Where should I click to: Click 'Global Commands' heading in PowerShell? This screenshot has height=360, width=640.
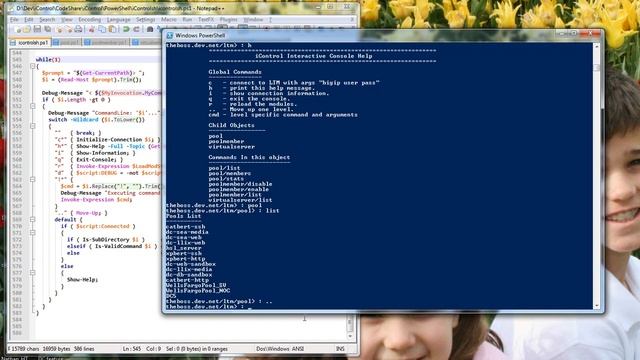[x=235, y=72]
